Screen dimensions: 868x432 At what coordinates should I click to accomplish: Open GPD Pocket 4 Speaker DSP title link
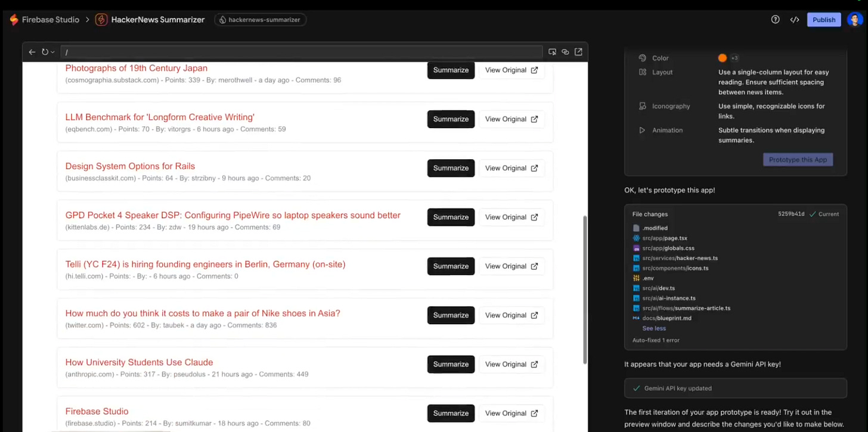pyautogui.click(x=233, y=215)
